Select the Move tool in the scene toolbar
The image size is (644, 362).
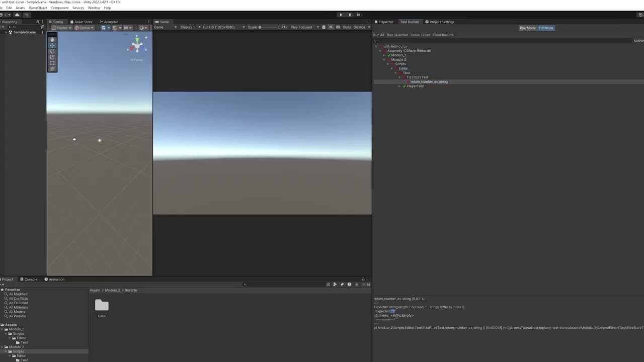click(52, 45)
